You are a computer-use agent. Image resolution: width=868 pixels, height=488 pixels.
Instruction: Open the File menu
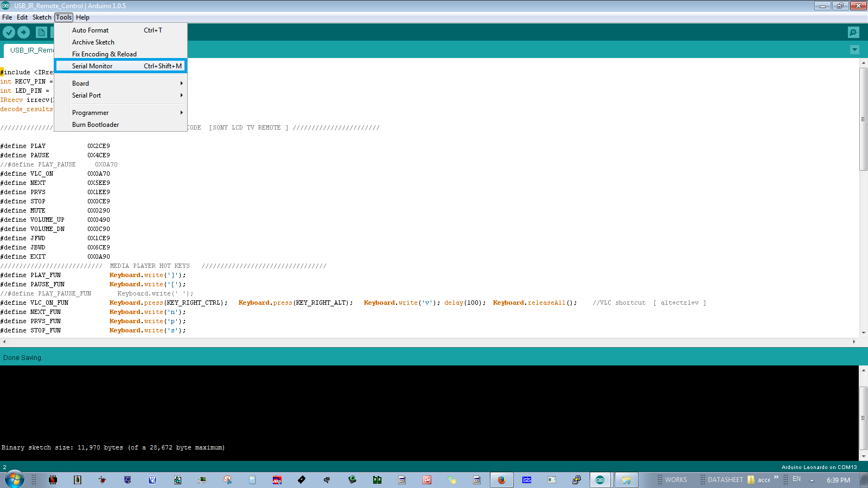point(7,17)
